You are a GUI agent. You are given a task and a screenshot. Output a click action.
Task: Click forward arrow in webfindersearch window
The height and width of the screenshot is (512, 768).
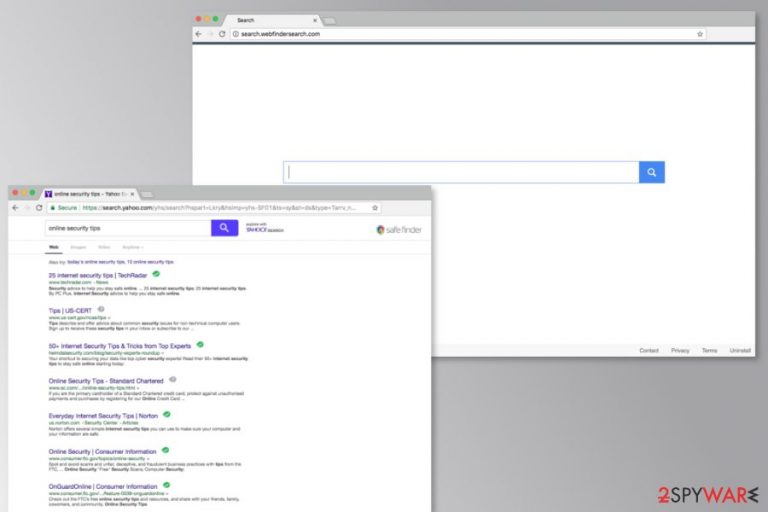click(210, 34)
